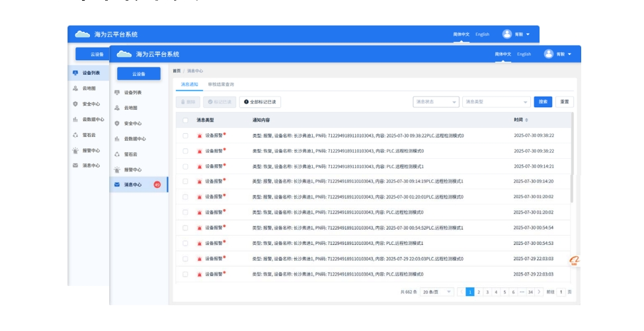Image resolution: width=644 pixels, height=331 pixels.
Task: Select 云数据中心 icon in the back window sidebar
Action: pos(75,119)
